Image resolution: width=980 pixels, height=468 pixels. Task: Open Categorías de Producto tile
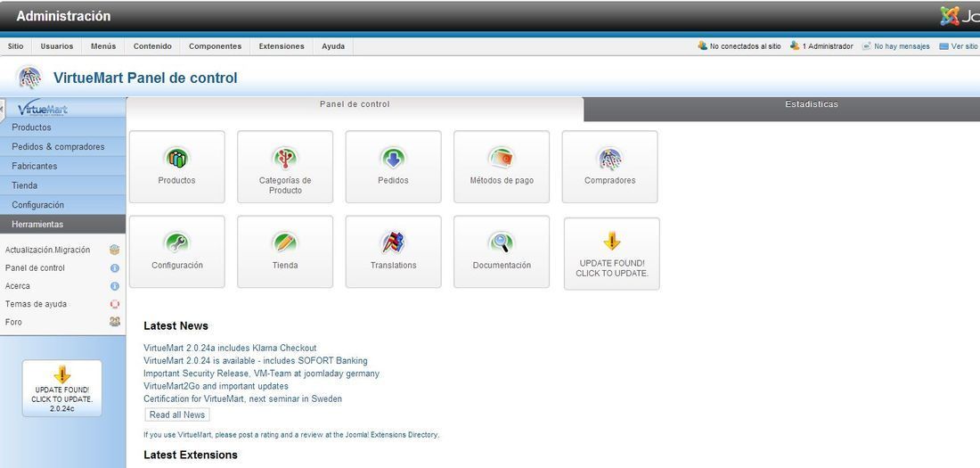click(x=285, y=167)
